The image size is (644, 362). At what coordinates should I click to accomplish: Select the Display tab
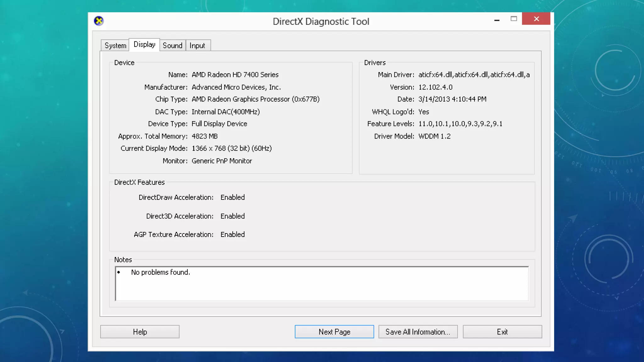pos(144,45)
